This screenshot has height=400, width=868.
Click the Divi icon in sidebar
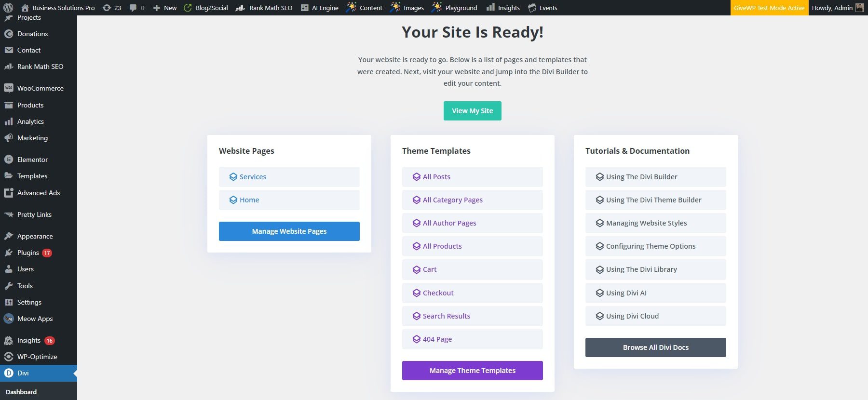[x=9, y=373]
